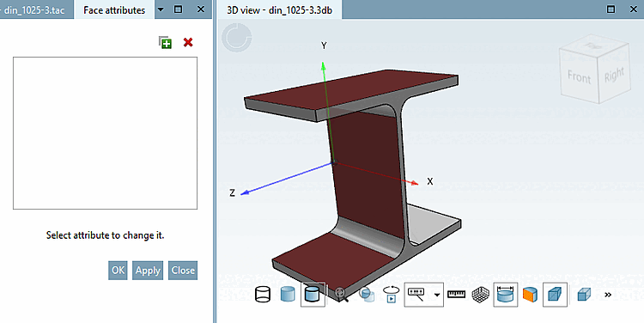Viewport: 644px width, 323px height.
Task: Select shaded cylinder display mode
Action: 288,295
